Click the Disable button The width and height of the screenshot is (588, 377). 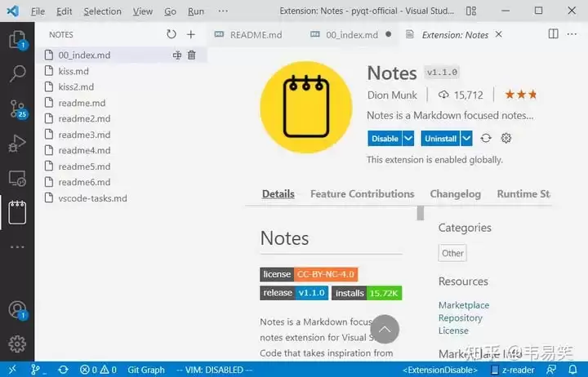[385, 138]
